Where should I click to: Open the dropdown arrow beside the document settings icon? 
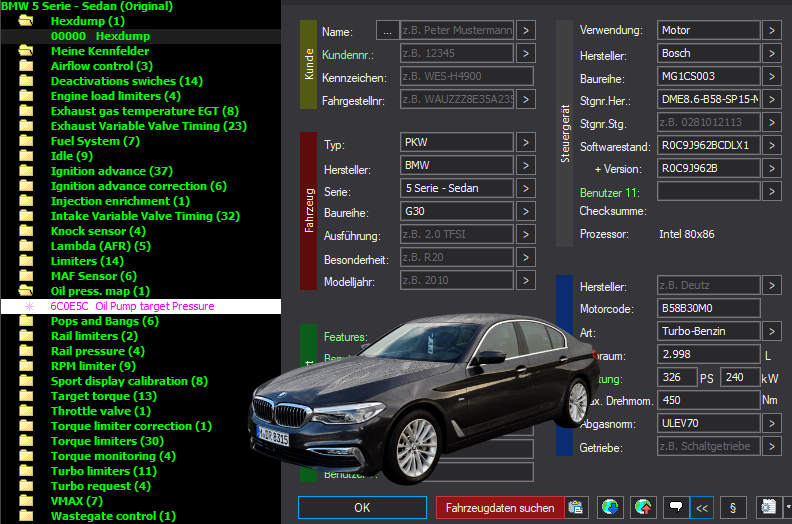tap(788, 507)
